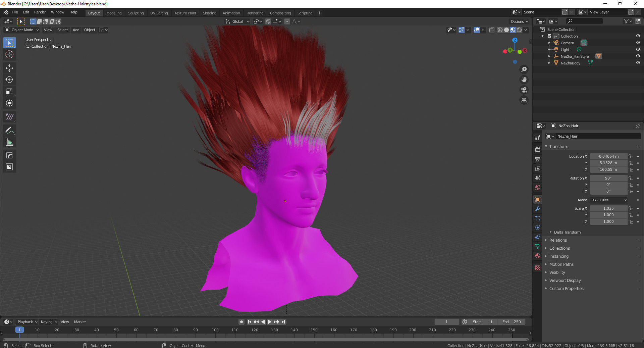
Task: Select the Measure tool
Action: pyautogui.click(x=9, y=142)
